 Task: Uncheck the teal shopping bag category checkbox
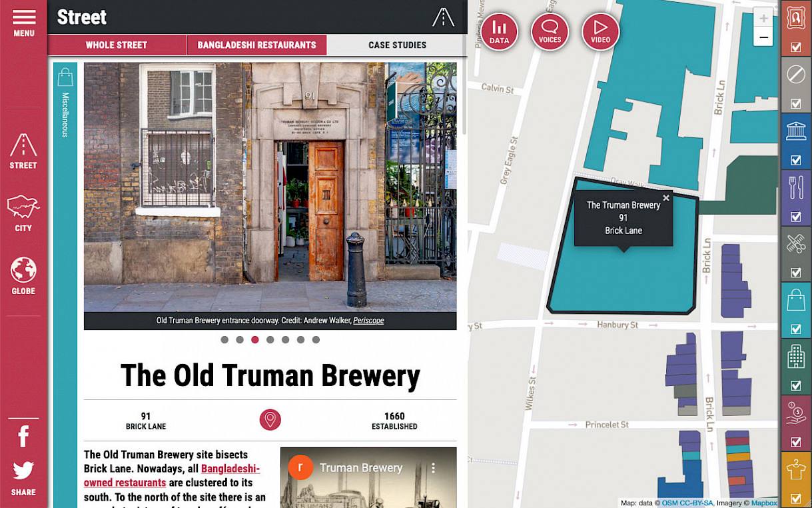(x=795, y=329)
